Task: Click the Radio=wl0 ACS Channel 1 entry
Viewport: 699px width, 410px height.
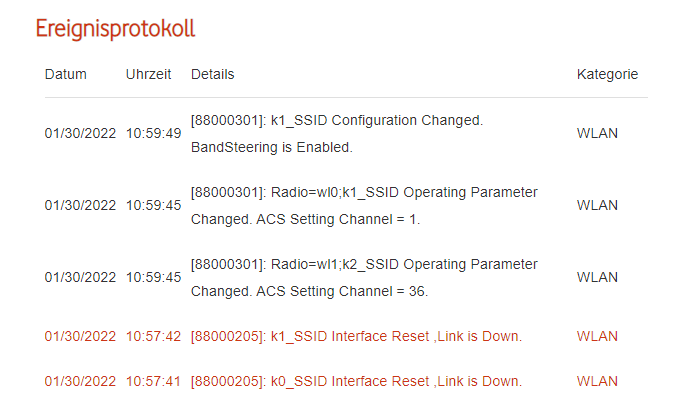Action: [363, 205]
